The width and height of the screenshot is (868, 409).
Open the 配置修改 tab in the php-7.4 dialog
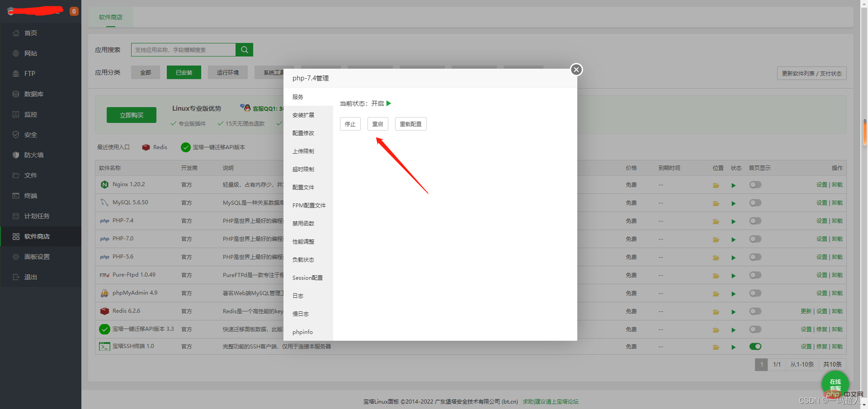pyautogui.click(x=308, y=133)
